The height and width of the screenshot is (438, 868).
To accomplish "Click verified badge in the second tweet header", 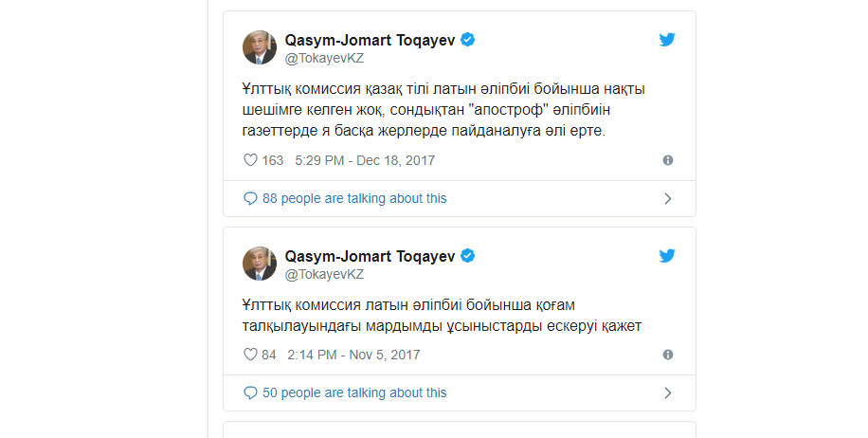I will coord(467,256).
